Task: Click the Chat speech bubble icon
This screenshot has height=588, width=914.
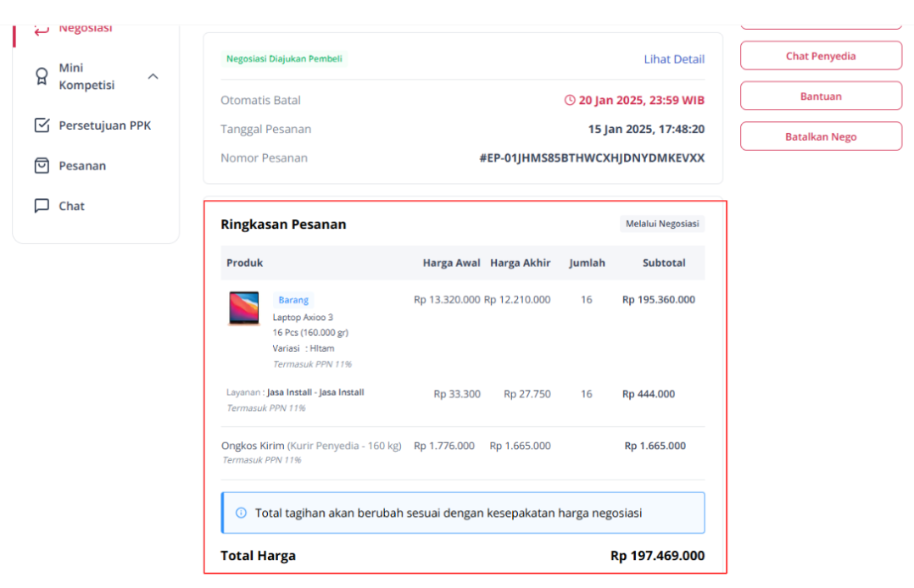Action: 42,206
